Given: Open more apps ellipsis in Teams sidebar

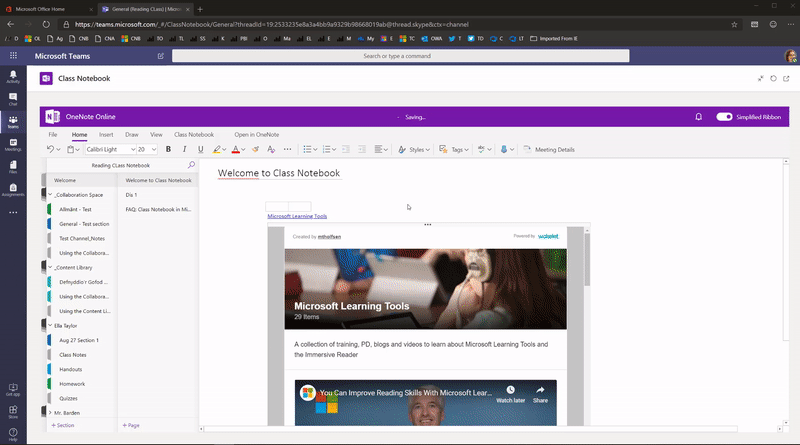Looking at the screenshot, I should click(x=13, y=212).
